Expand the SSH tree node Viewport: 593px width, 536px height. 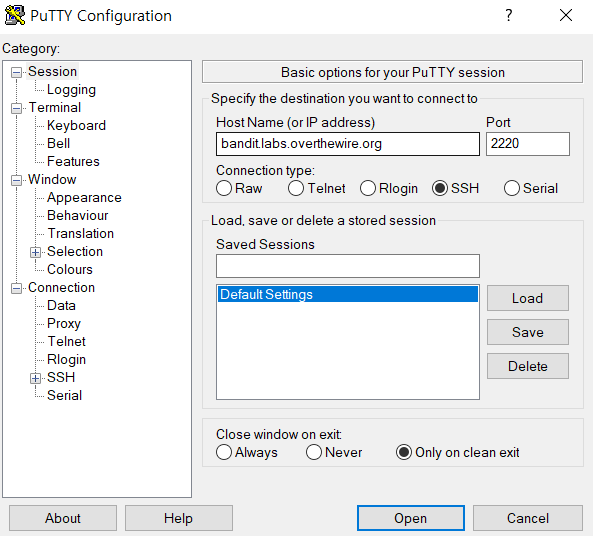[x=35, y=378]
